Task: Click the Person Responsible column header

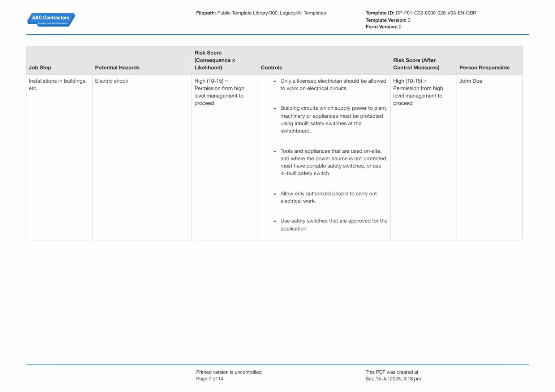Action: point(485,67)
